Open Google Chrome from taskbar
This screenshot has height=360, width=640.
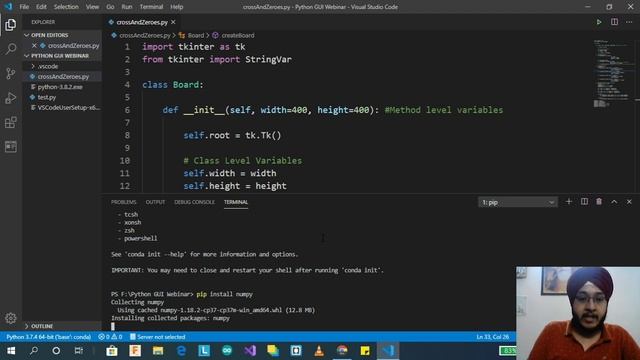pos(342,351)
